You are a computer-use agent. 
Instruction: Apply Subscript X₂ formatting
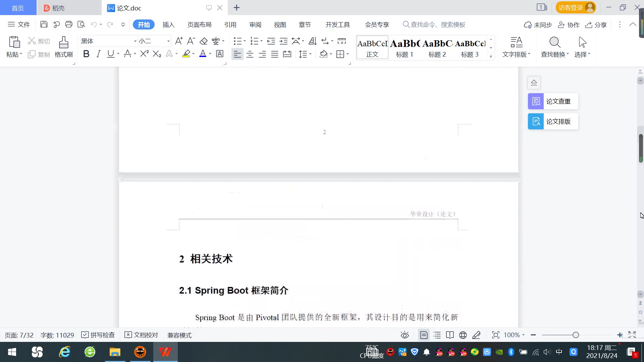coord(157,54)
